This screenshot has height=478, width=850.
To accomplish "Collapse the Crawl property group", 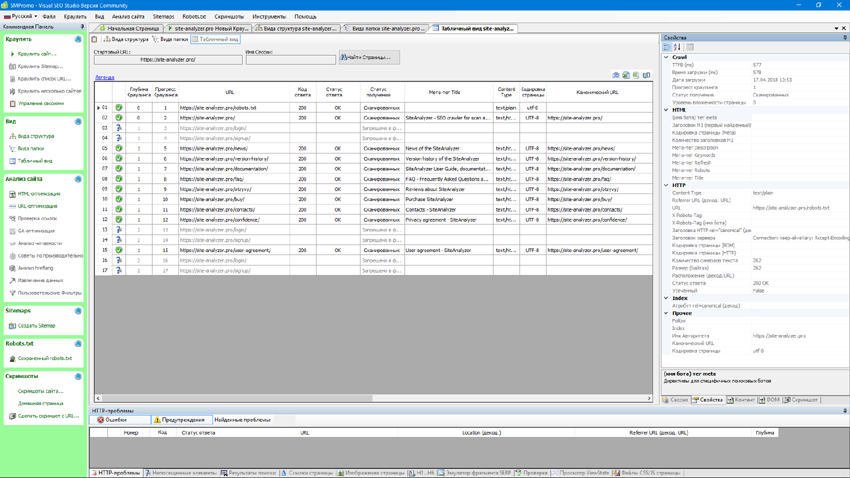I will click(666, 57).
